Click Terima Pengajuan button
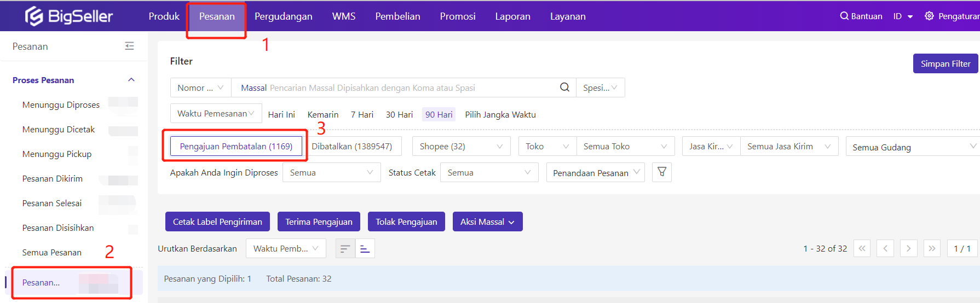Screen dimensions: 980x303 point(319,222)
